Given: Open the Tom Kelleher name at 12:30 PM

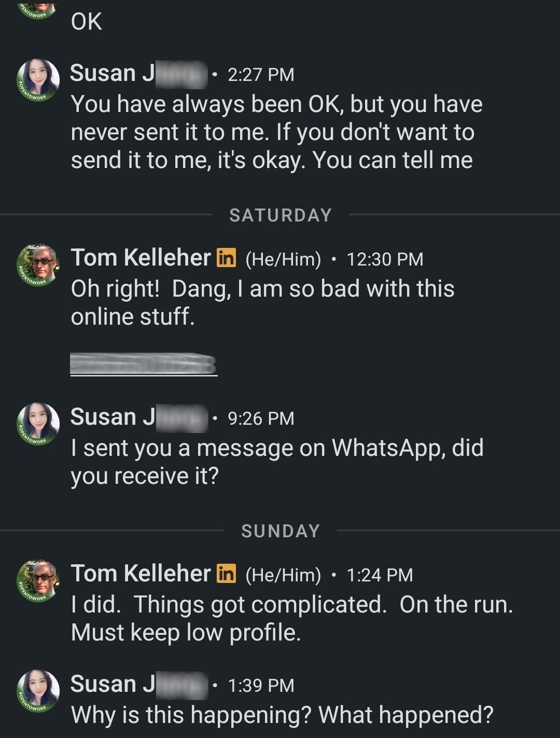Looking at the screenshot, I should click(141, 258).
